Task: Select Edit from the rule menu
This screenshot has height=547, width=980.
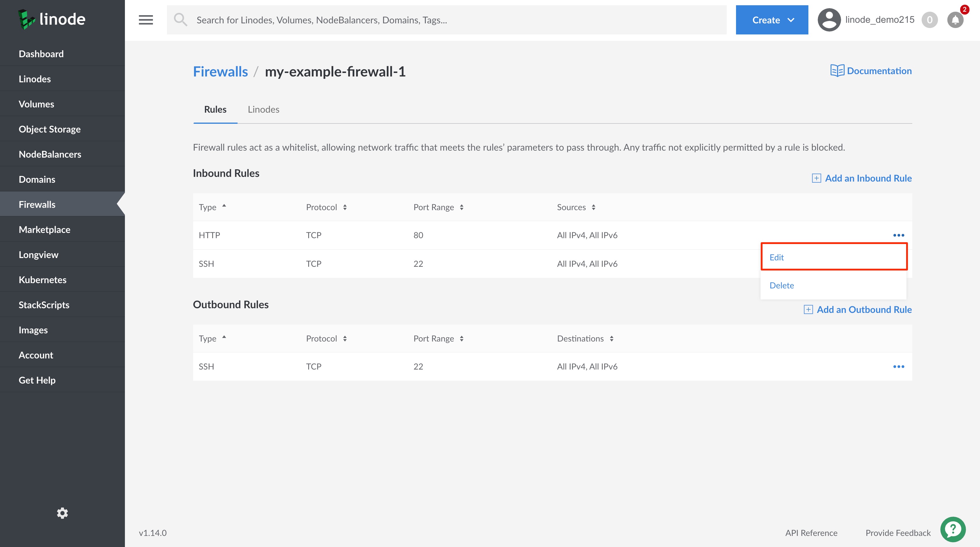Action: 777,257
